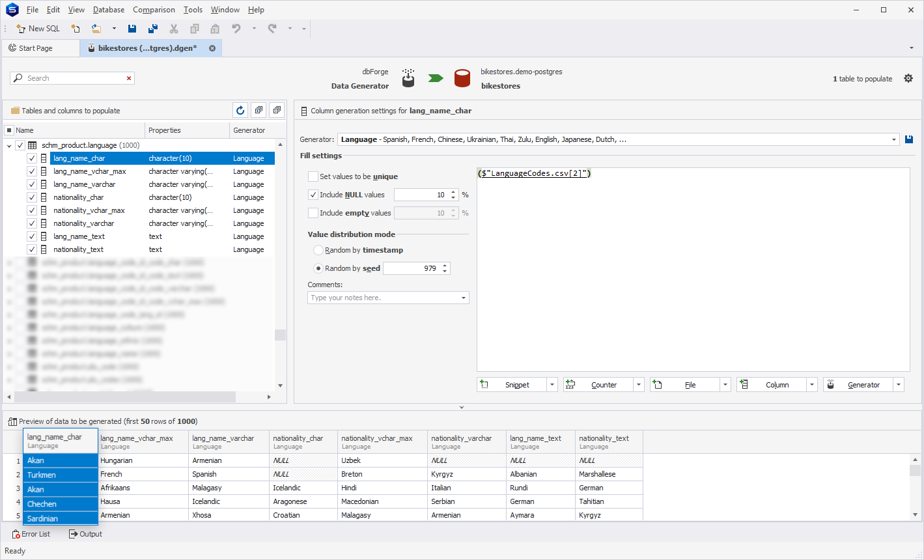This screenshot has height=560, width=924.
Task: Click the Refresh icon in tables panel
Action: coord(240,111)
